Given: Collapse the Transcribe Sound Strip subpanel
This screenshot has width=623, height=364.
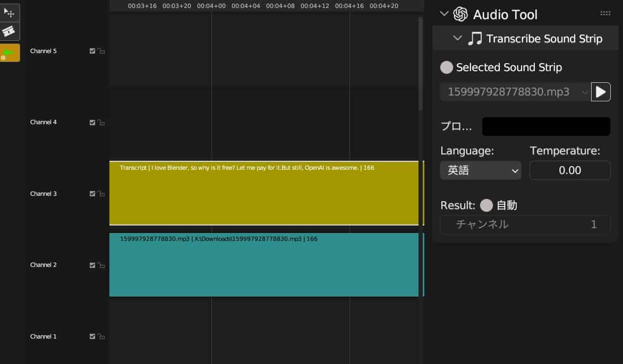Looking at the screenshot, I should pos(457,38).
